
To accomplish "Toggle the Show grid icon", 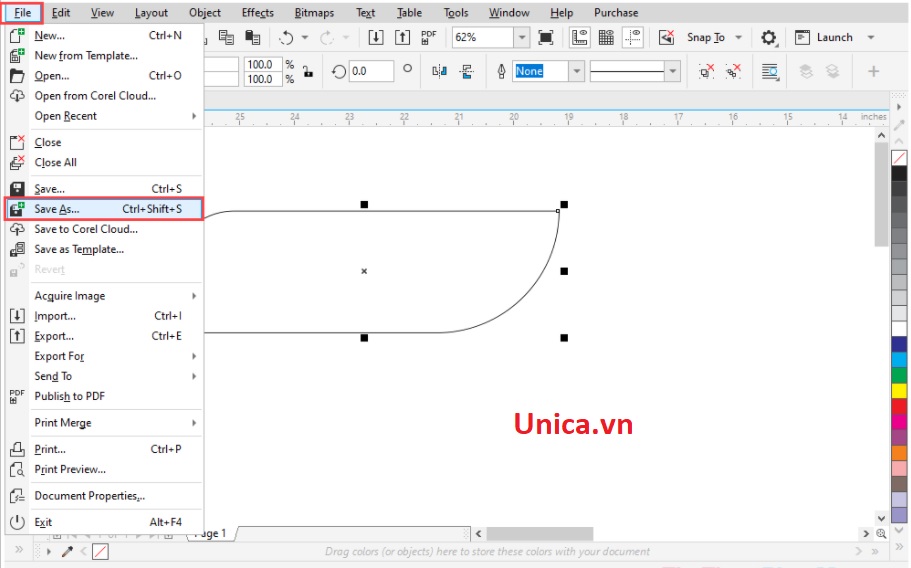I will click(606, 38).
